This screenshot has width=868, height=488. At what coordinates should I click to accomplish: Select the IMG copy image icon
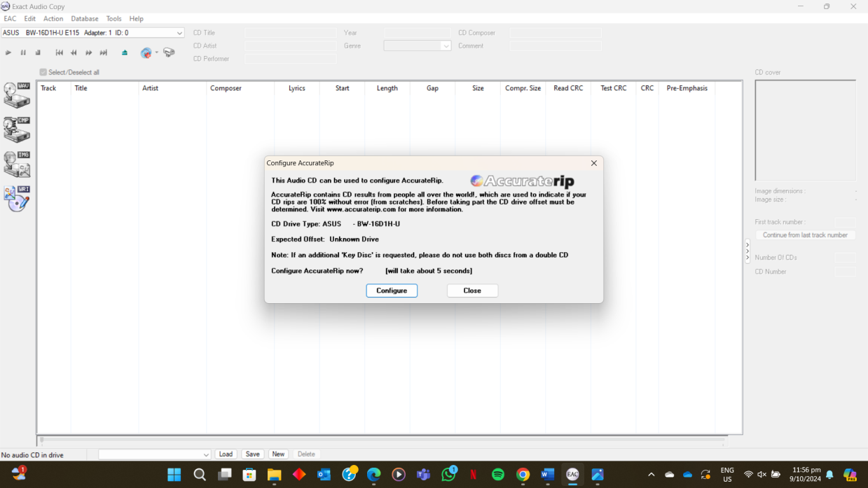coord(17,164)
